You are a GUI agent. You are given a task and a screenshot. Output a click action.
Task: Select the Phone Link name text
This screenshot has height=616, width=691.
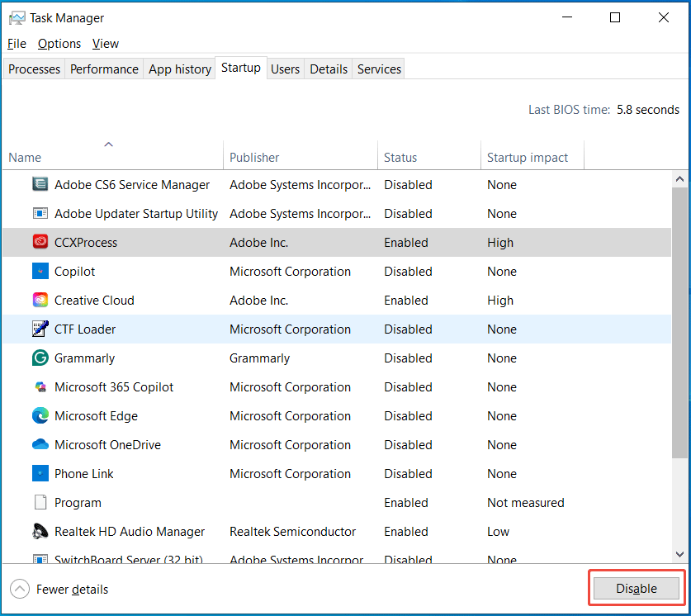(x=83, y=474)
